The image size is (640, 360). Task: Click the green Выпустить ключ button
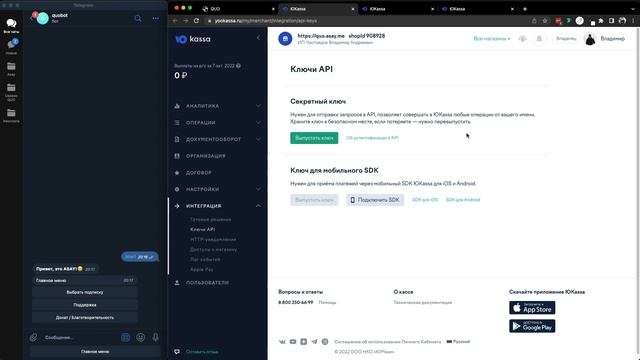(314, 138)
